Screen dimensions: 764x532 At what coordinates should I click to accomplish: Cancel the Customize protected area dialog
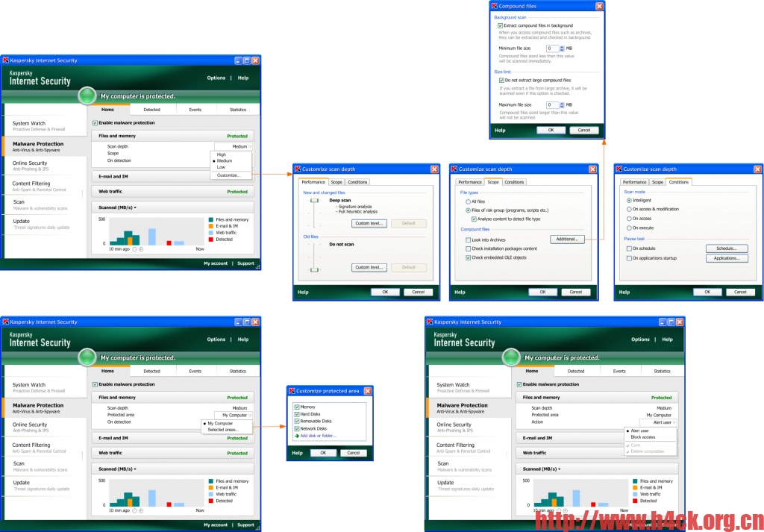pos(353,453)
